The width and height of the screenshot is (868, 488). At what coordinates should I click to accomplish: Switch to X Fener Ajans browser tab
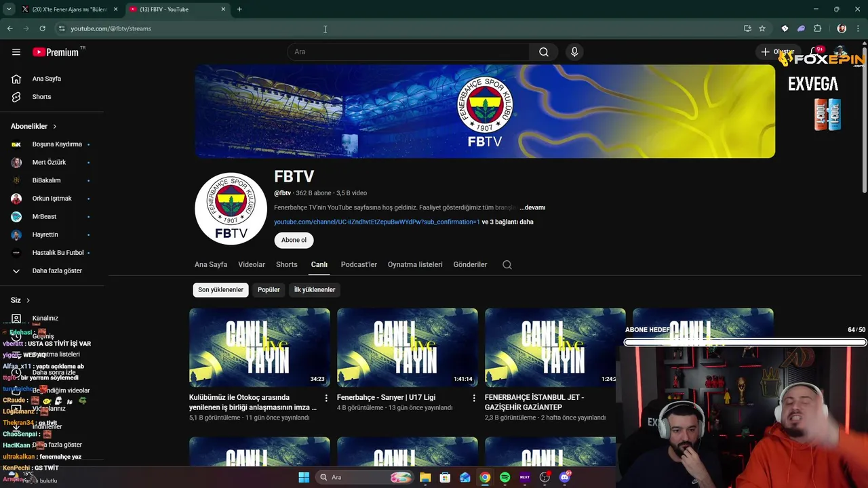pyautogui.click(x=69, y=9)
